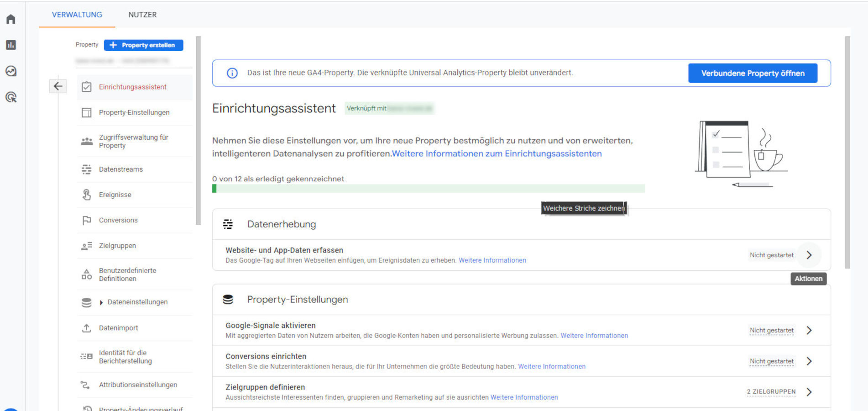Image resolution: width=868 pixels, height=411 pixels.
Task: Click the Home icon in left rail
Action: (11, 19)
